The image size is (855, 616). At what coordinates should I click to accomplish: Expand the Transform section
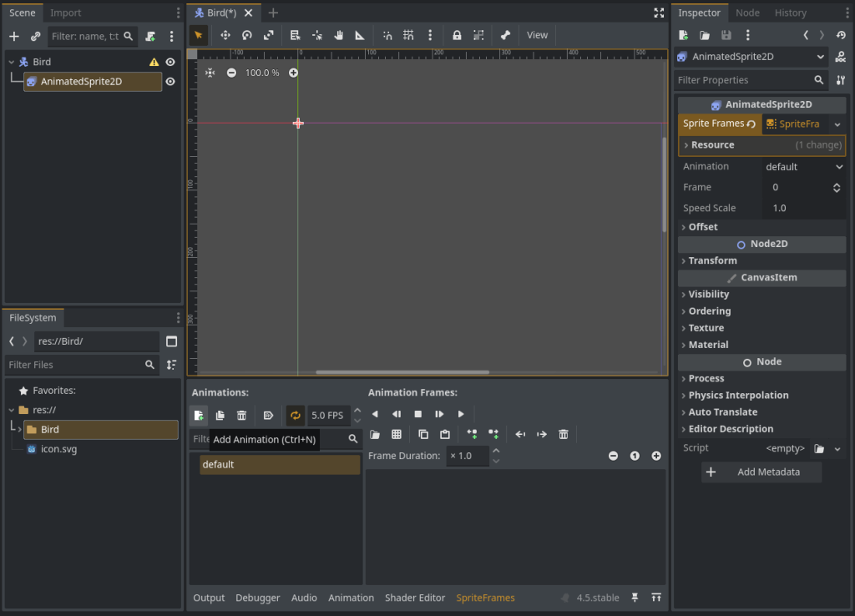(712, 260)
